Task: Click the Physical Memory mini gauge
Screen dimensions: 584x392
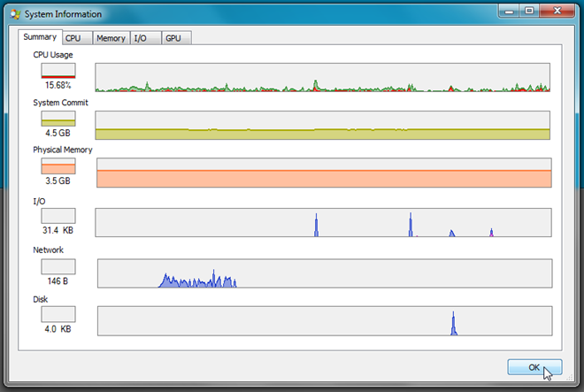Action: pyautogui.click(x=58, y=165)
